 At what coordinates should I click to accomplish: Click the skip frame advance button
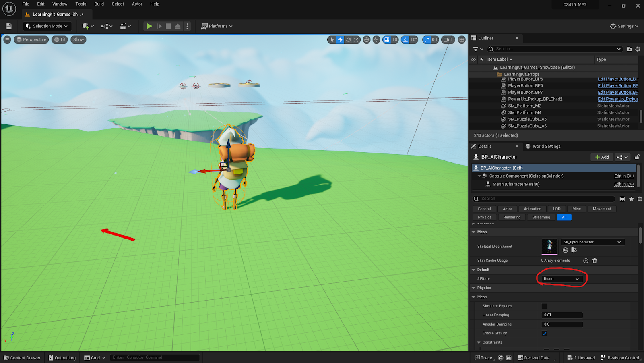point(159,26)
